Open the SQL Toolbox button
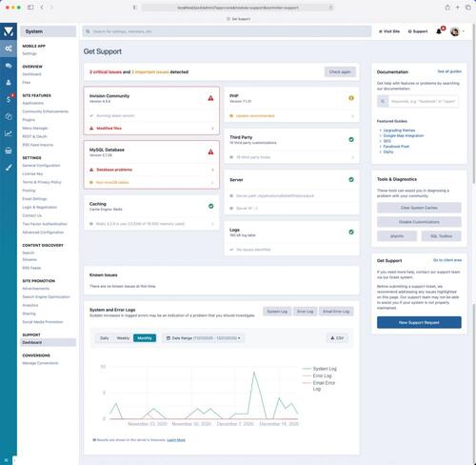Viewport: 476px width, 465px height. tap(441, 236)
